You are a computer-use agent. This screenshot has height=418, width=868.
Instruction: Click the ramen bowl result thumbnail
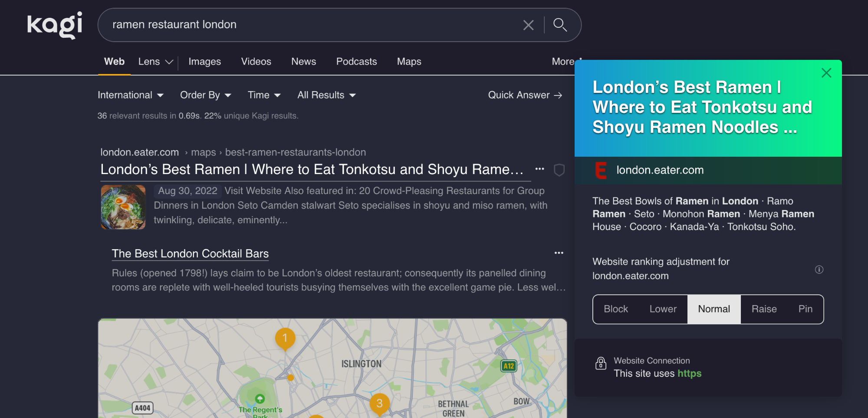pos(123,207)
